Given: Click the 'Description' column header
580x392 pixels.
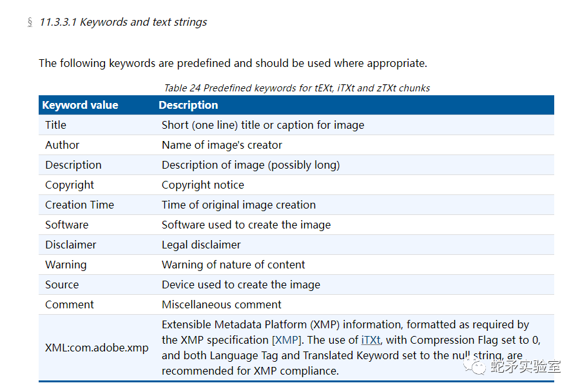Looking at the screenshot, I should pyautogui.click(x=188, y=105).
